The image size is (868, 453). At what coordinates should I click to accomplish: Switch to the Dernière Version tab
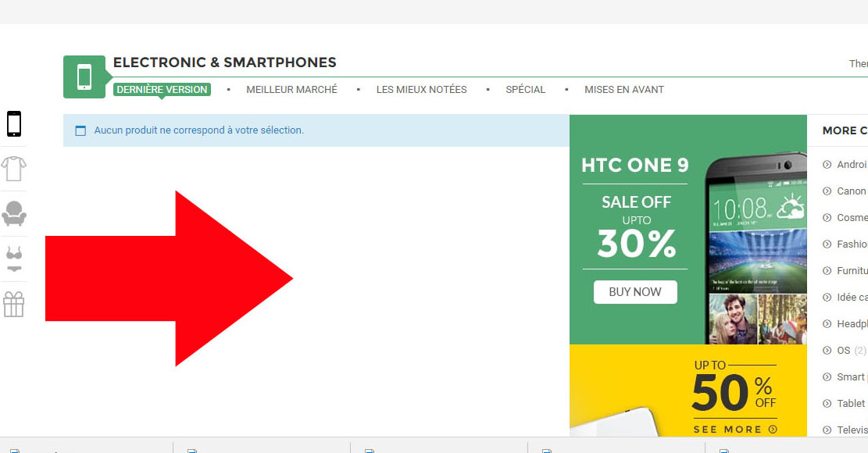tap(163, 90)
